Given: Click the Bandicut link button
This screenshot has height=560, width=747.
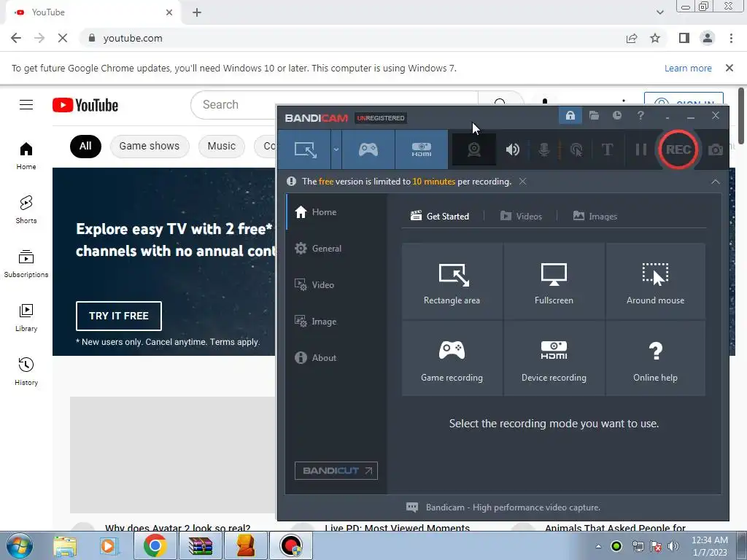Looking at the screenshot, I should tap(336, 471).
